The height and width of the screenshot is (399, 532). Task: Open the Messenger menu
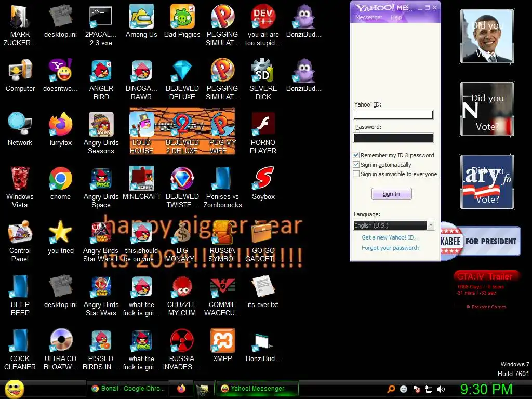click(368, 17)
